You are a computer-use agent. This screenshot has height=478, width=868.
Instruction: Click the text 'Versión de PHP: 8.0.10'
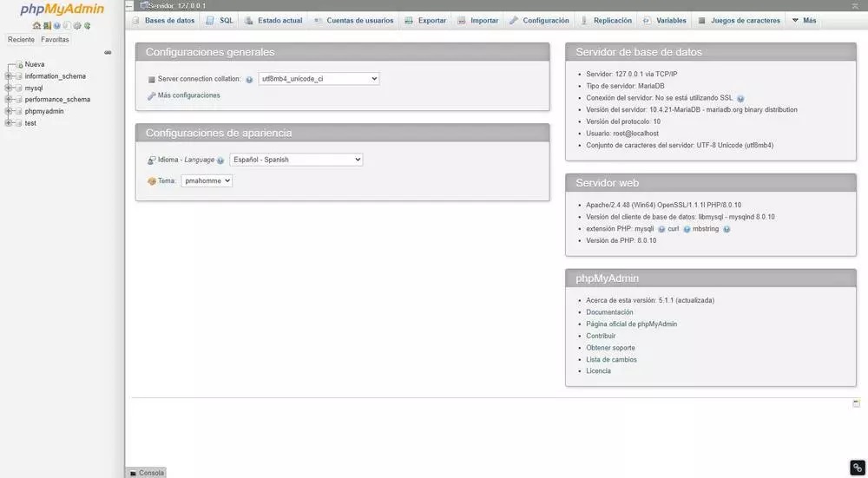pyautogui.click(x=621, y=240)
